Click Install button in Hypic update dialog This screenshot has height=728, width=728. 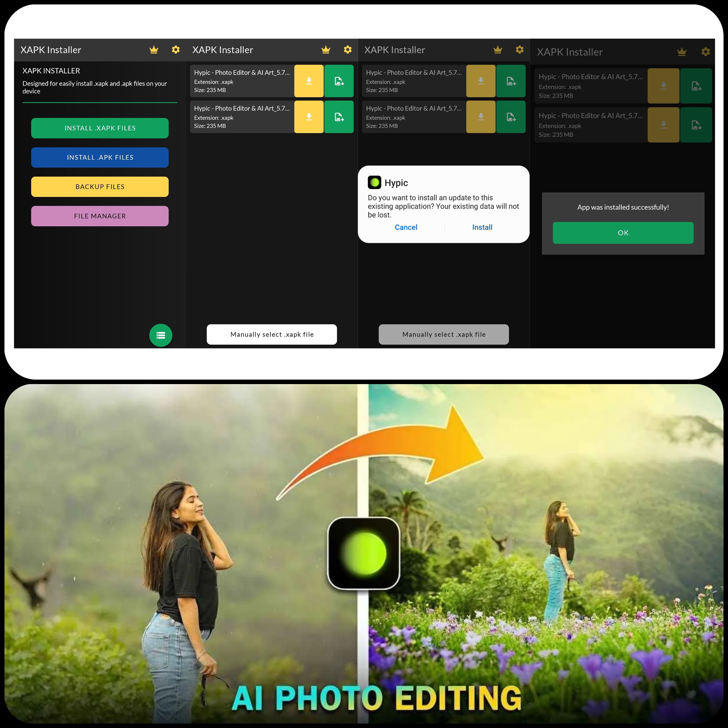click(483, 227)
